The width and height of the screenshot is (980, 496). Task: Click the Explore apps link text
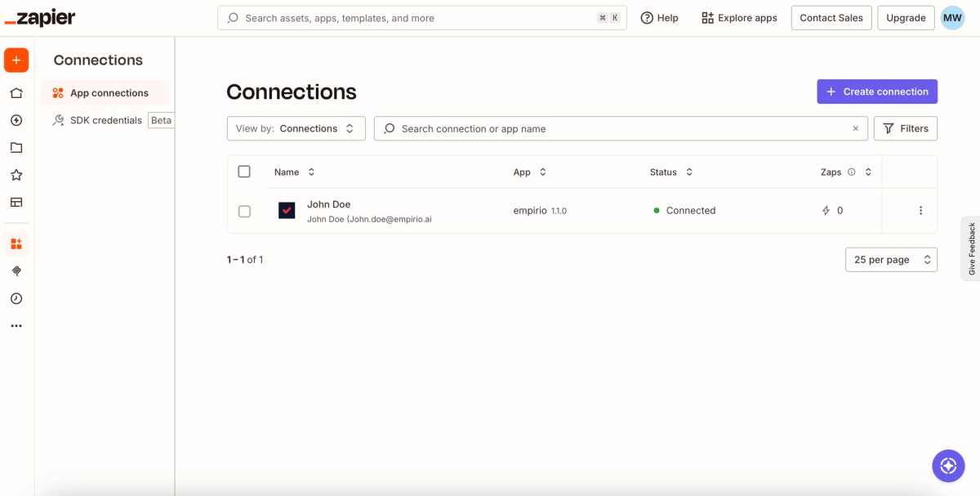coord(747,18)
